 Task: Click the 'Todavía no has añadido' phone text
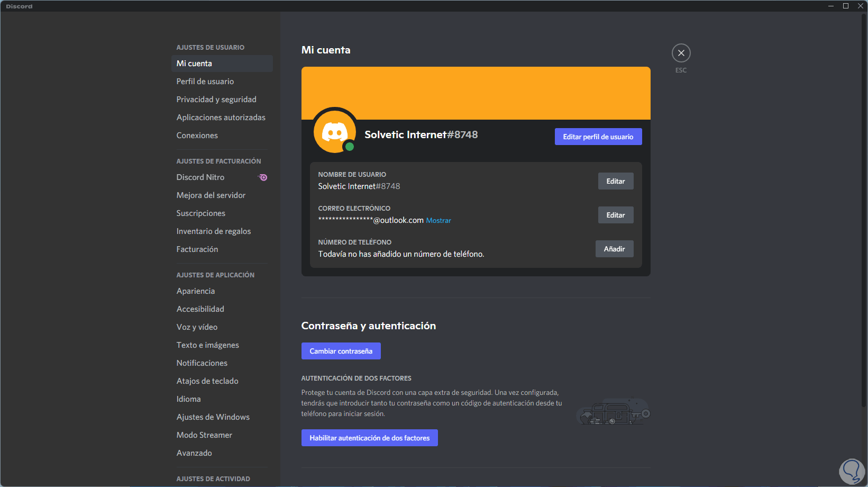tap(401, 254)
